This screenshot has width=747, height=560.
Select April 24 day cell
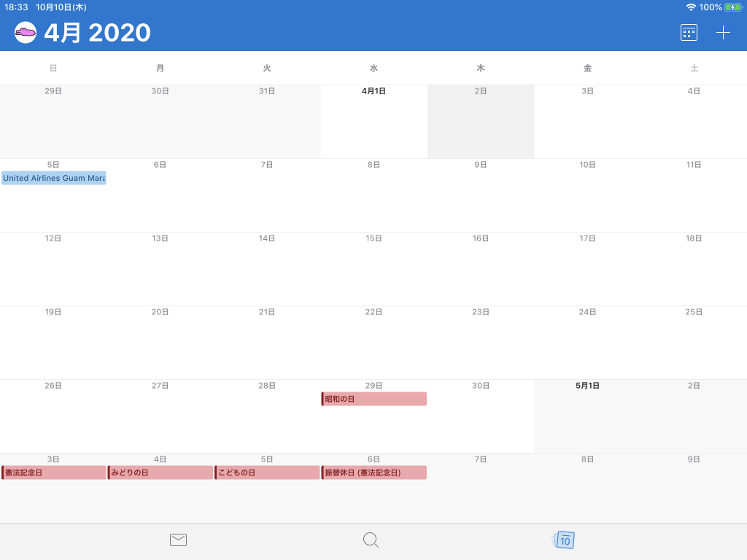tap(587, 343)
